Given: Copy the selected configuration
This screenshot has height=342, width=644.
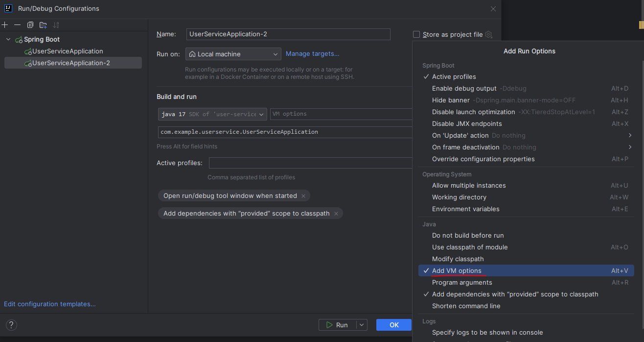Looking at the screenshot, I should [30, 24].
